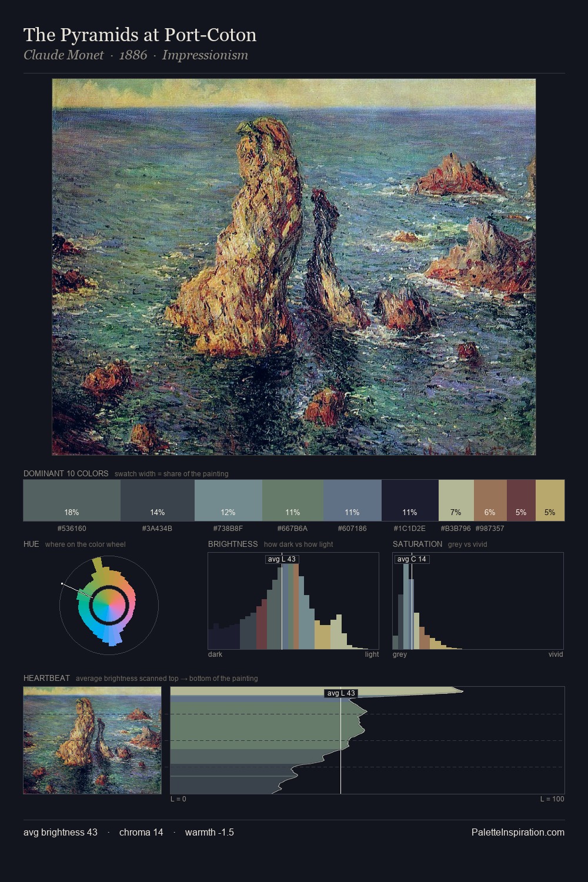Click the HEARTBEAT section heading
The width and height of the screenshot is (588, 882).
click(x=46, y=678)
